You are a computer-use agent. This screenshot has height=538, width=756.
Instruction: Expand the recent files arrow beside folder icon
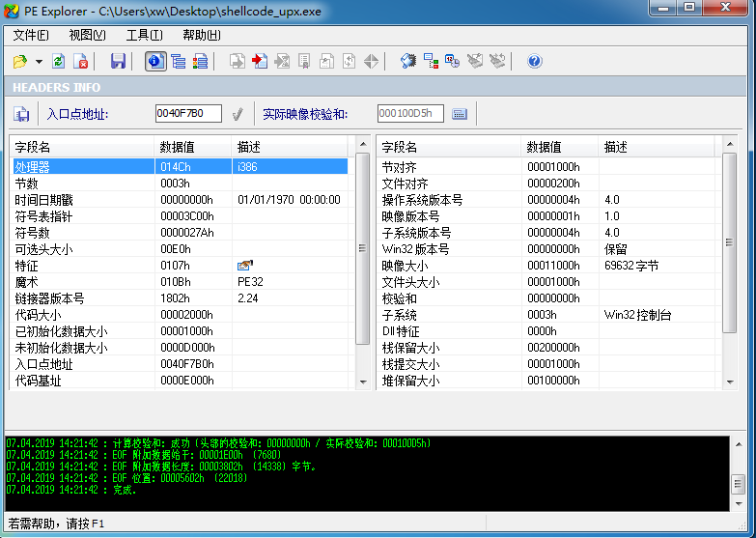39,61
